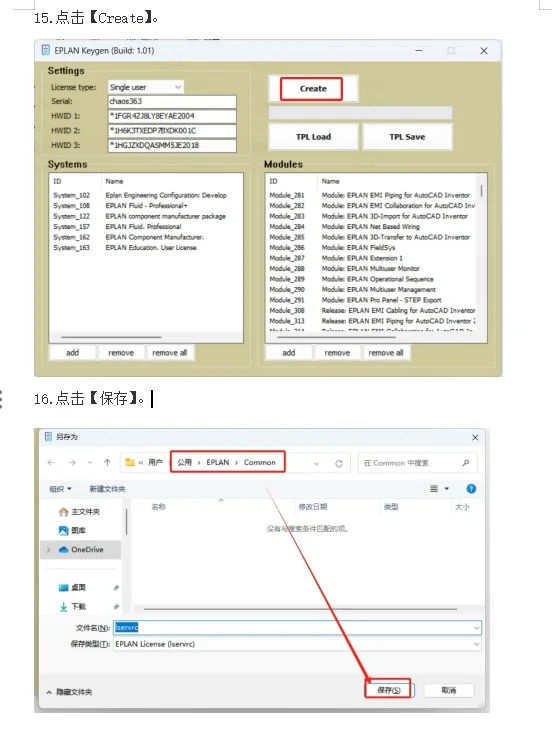Image resolution: width=552 pixels, height=732 pixels.
Task: Select Module_285 3D-Transfer row
Action: tap(370, 237)
